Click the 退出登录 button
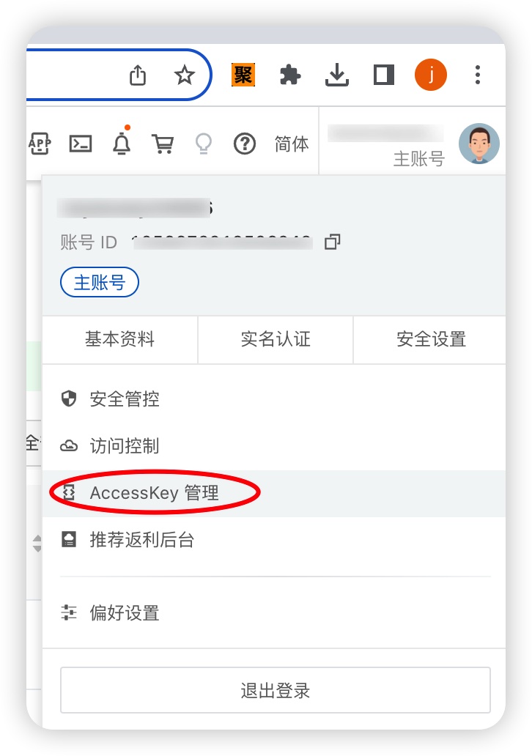The width and height of the screenshot is (532, 756). (276, 690)
